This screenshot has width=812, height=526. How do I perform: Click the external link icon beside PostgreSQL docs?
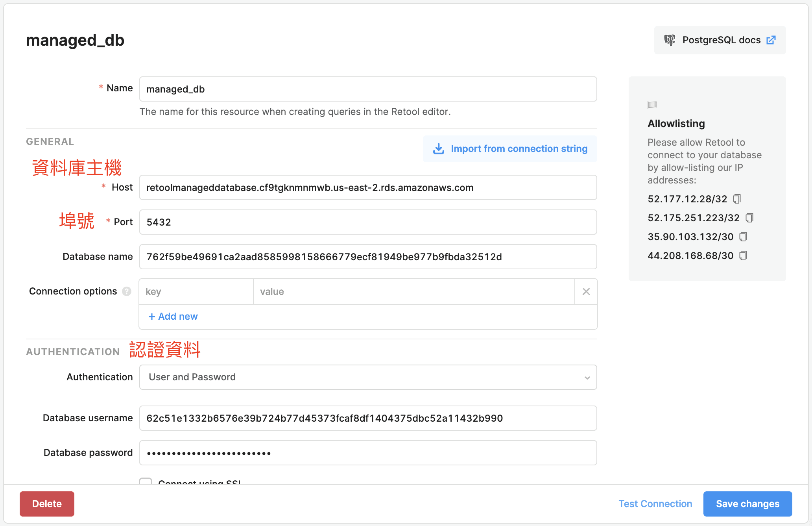(x=771, y=40)
